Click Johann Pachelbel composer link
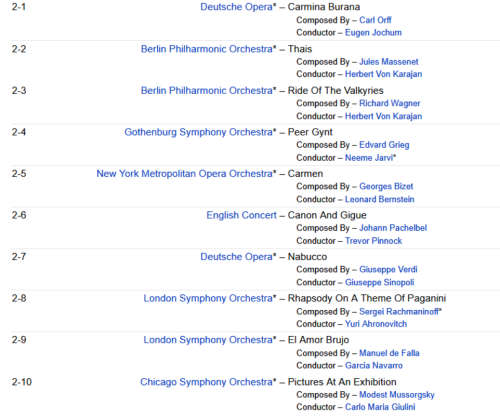Screen dimensions: 500x418 393,228
